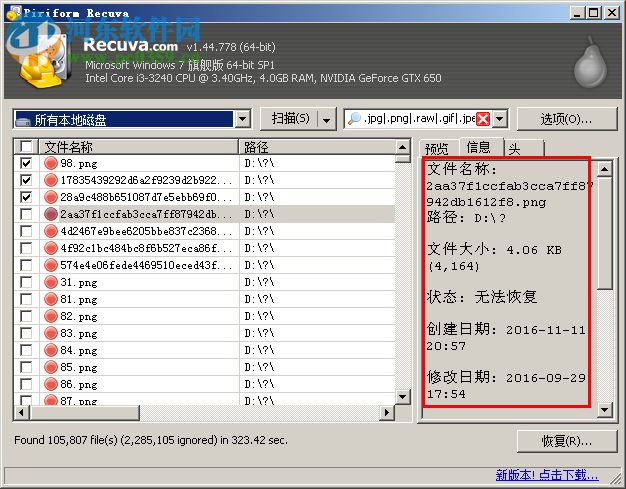Click red status icon for 17835439292d6a2f9239d2b922 file

pyautogui.click(x=51, y=180)
